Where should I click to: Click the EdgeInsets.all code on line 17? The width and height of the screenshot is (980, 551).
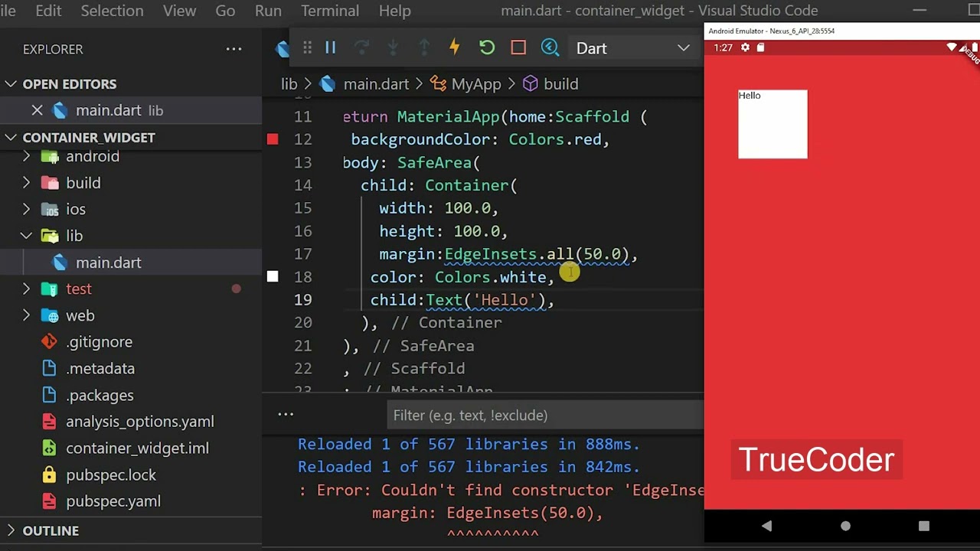pos(537,254)
